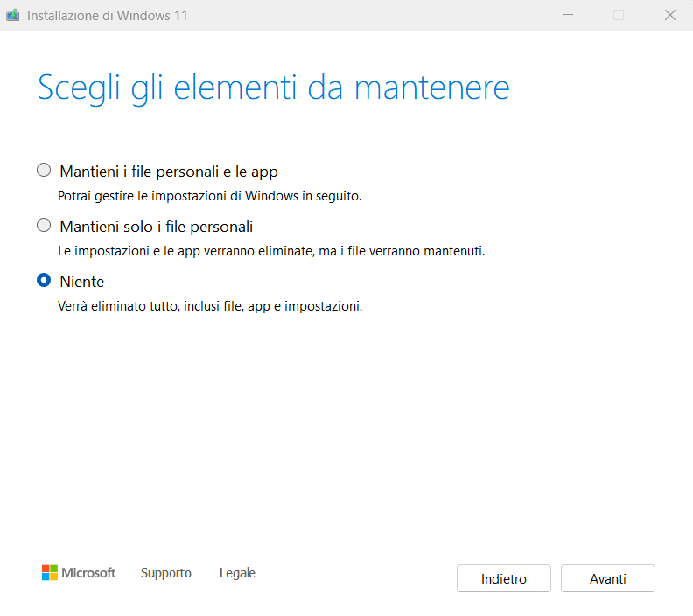The width and height of the screenshot is (693, 616).
Task: Click the 'Installazione di Windows 11' window title
Action: pos(108,16)
